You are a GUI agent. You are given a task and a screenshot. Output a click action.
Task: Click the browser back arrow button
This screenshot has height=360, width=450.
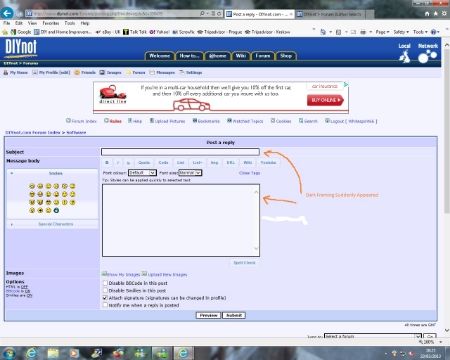tap(7, 13)
